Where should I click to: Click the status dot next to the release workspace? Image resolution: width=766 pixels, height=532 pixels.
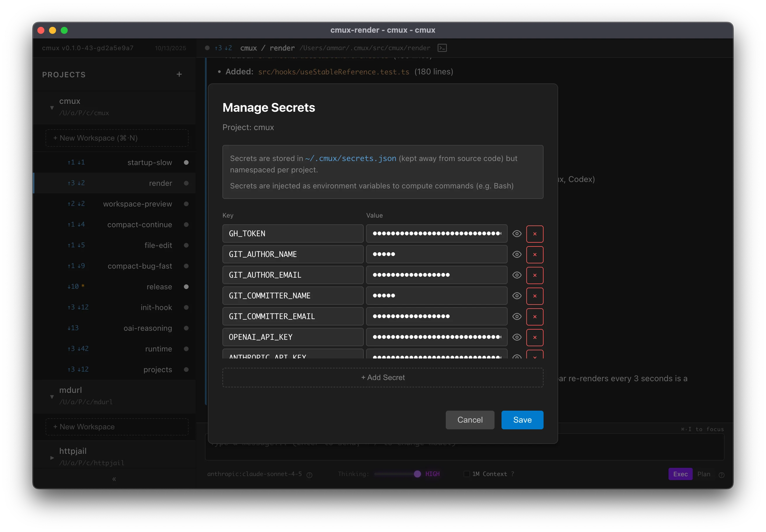coord(186,287)
